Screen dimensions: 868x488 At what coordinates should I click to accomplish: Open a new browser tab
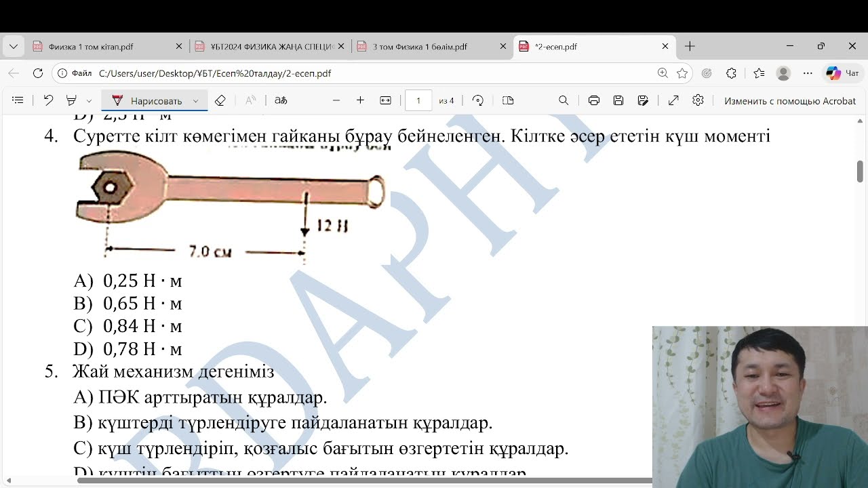click(x=690, y=46)
